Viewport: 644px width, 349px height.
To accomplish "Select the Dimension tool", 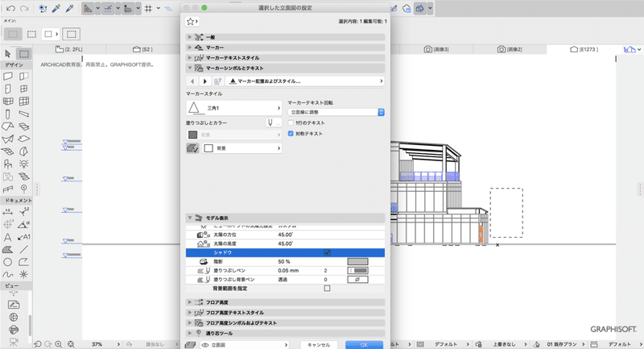I will pyautogui.click(x=8, y=212).
